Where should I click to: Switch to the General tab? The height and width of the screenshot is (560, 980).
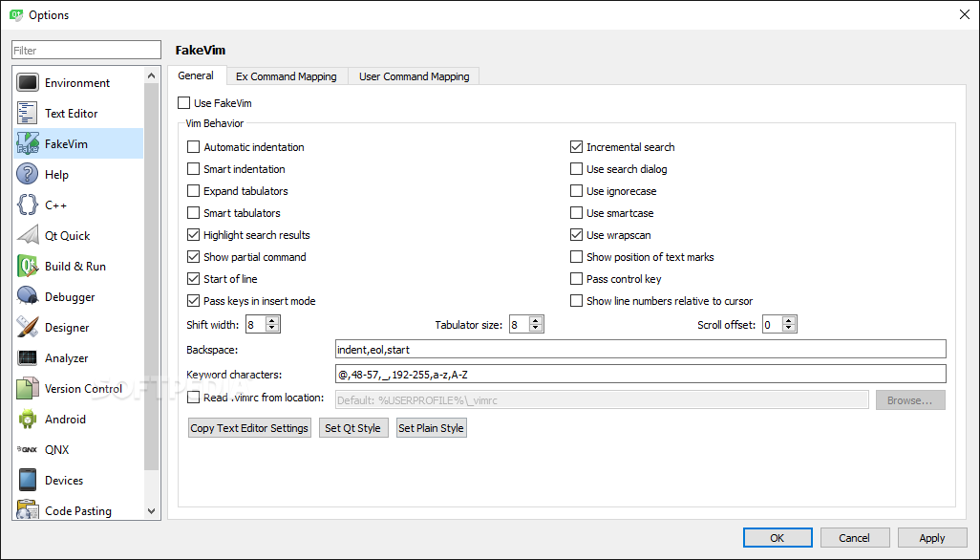pos(196,75)
